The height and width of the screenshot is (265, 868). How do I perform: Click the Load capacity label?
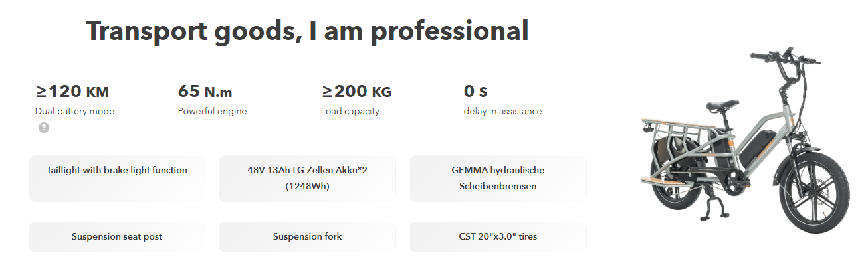point(350,111)
